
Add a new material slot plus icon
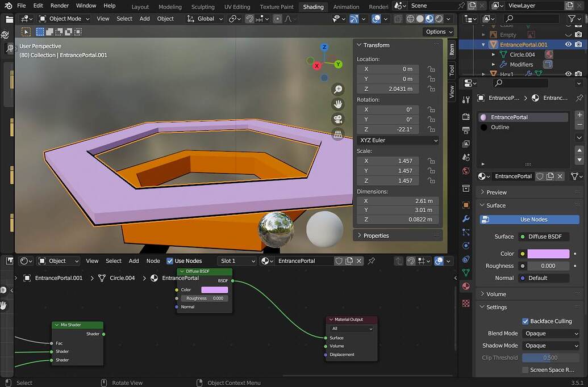click(x=579, y=115)
